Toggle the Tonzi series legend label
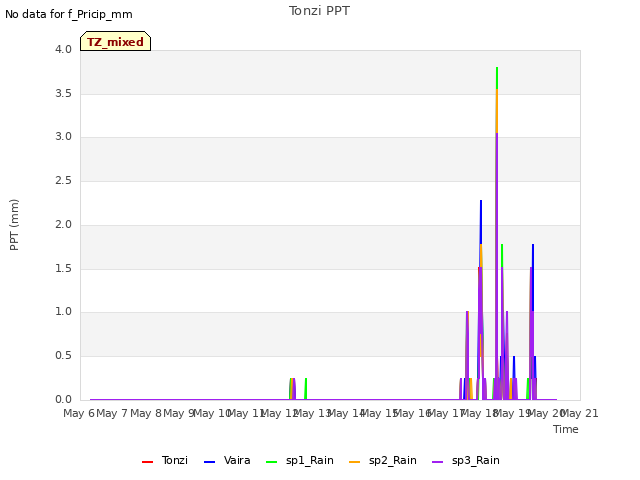 click(175, 460)
